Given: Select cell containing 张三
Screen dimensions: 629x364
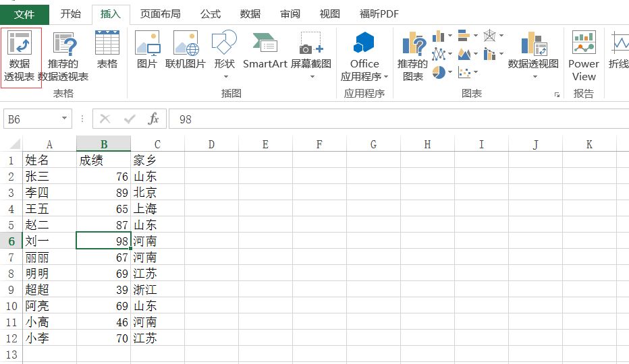Looking at the screenshot, I should click(49, 177).
